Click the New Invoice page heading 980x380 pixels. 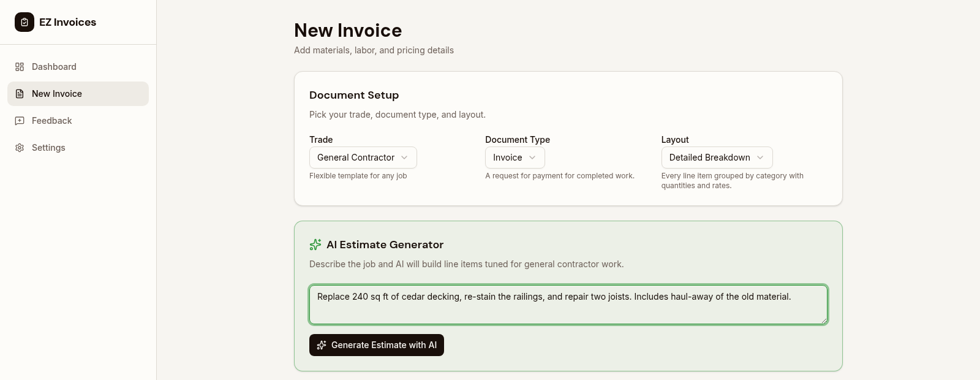click(x=348, y=30)
